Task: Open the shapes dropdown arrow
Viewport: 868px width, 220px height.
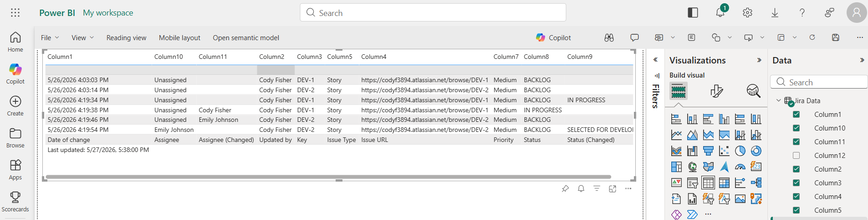Action: (x=730, y=37)
